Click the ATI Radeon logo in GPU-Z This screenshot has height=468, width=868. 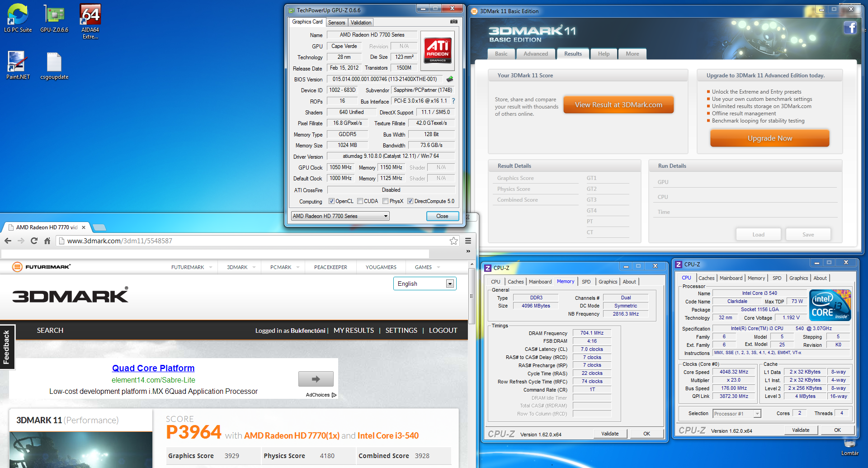pyautogui.click(x=437, y=50)
